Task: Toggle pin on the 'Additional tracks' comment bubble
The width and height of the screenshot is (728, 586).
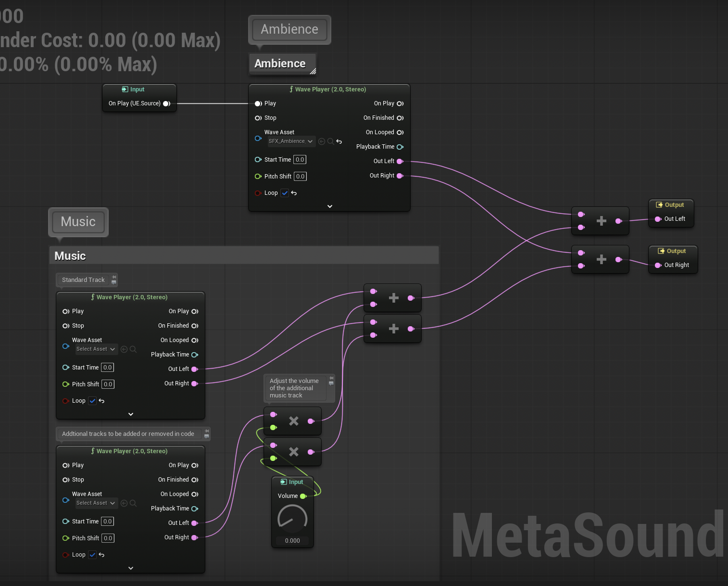Action: 207,431
